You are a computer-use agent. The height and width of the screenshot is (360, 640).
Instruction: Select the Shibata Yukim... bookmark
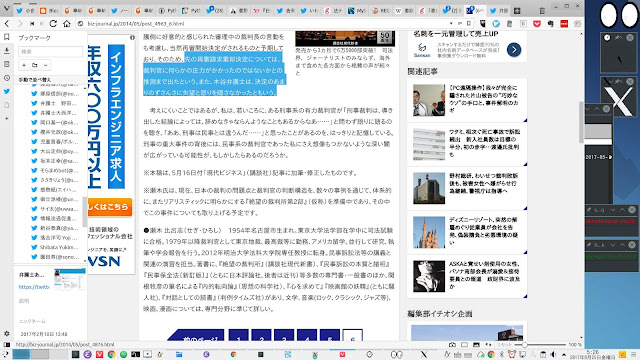click(58, 247)
